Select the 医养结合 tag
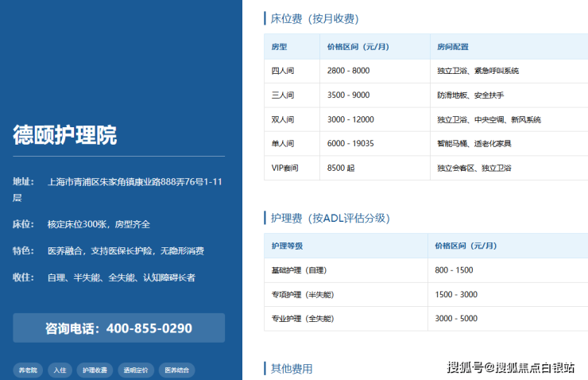Viewport: 588px width, 380px height. [176, 370]
